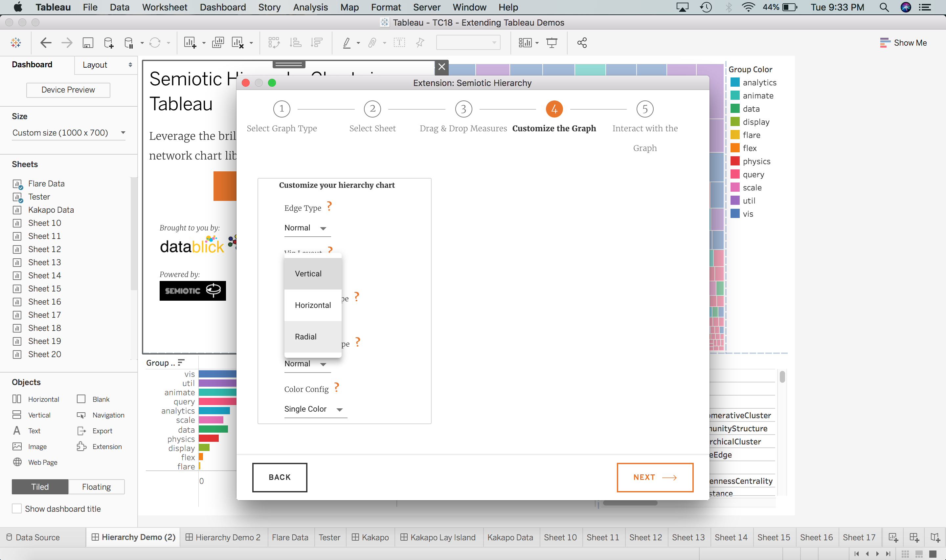Image resolution: width=946 pixels, height=560 pixels.
Task: Click the Edge Type help question mark
Action: coord(329,206)
